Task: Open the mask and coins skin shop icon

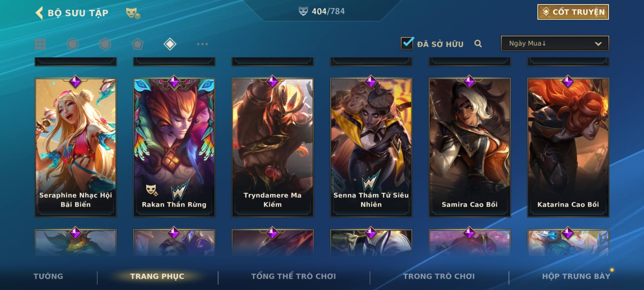Action: [x=133, y=13]
